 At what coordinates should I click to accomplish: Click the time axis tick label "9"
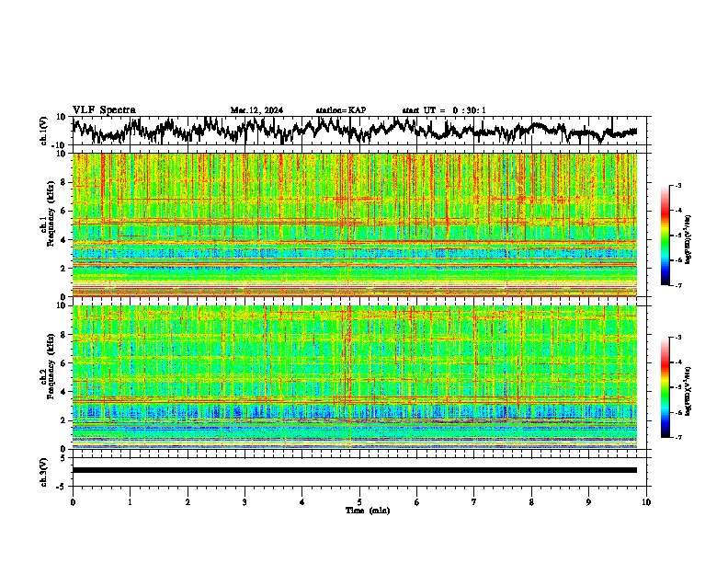click(x=588, y=502)
